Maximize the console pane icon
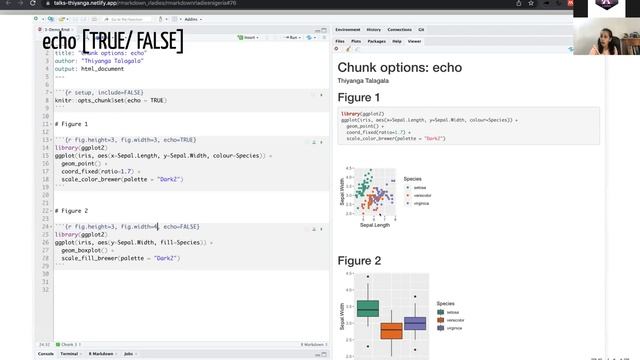The image size is (640, 360). tap(324, 354)
